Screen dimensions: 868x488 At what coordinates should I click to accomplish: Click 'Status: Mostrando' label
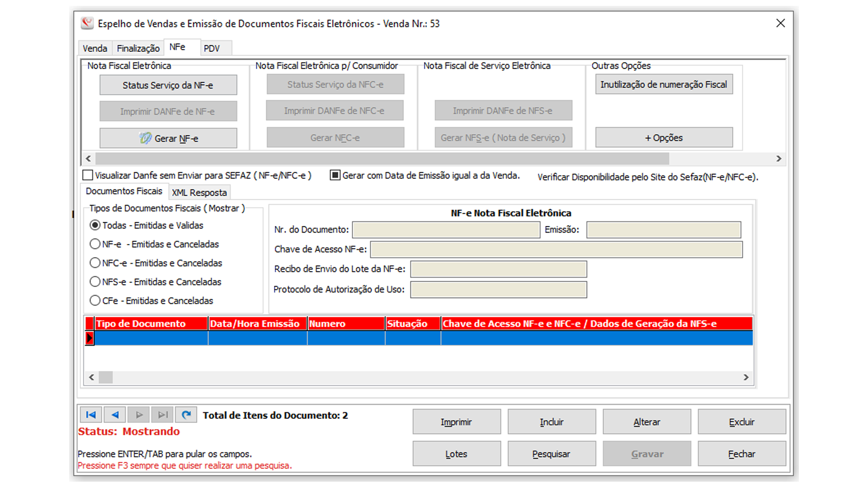click(x=129, y=432)
